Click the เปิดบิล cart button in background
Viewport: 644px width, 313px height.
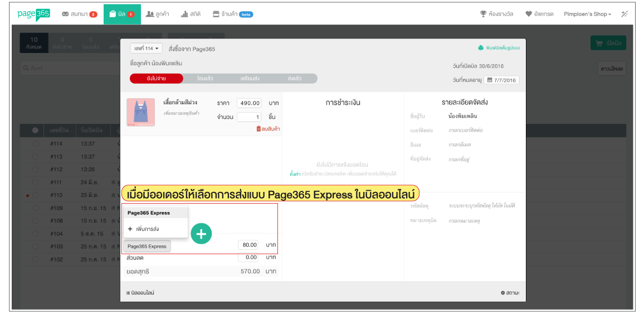click(x=608, y=43)
